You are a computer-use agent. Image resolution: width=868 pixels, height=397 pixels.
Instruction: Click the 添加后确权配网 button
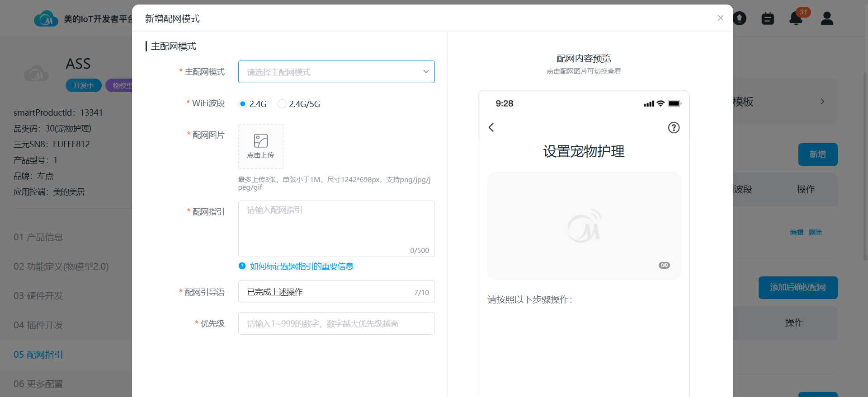pos(797,288)
